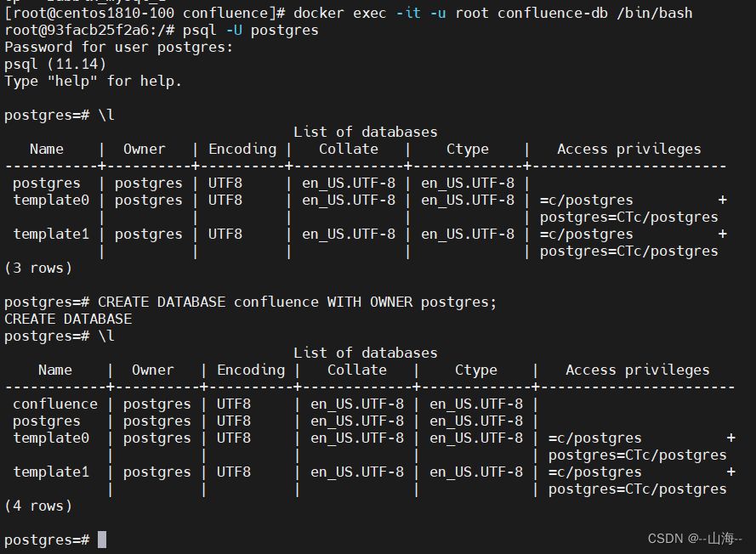Click 'template0' in the first table
Screen dimensions: 756x554
click(x=51, y=200)
